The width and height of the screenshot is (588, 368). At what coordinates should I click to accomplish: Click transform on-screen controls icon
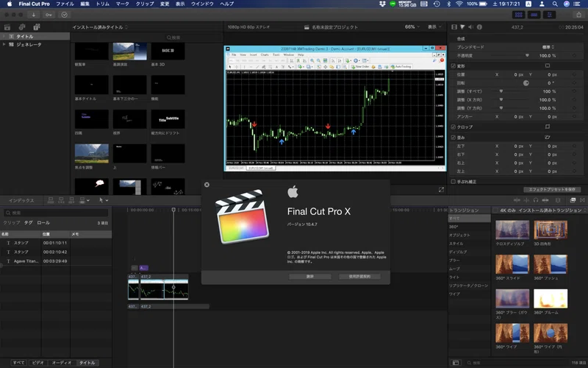pyautogui.click(x=547, y=66)
